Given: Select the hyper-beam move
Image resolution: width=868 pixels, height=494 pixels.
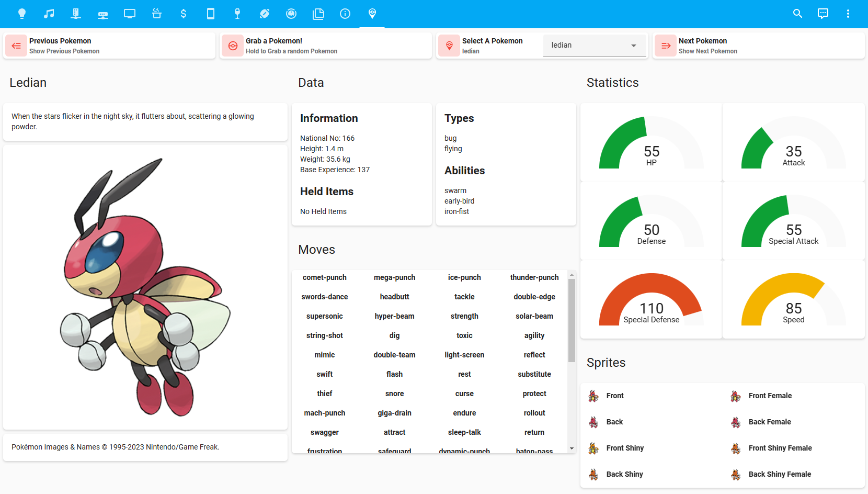Looking at the screenshot, I should (x=394, y=316).
